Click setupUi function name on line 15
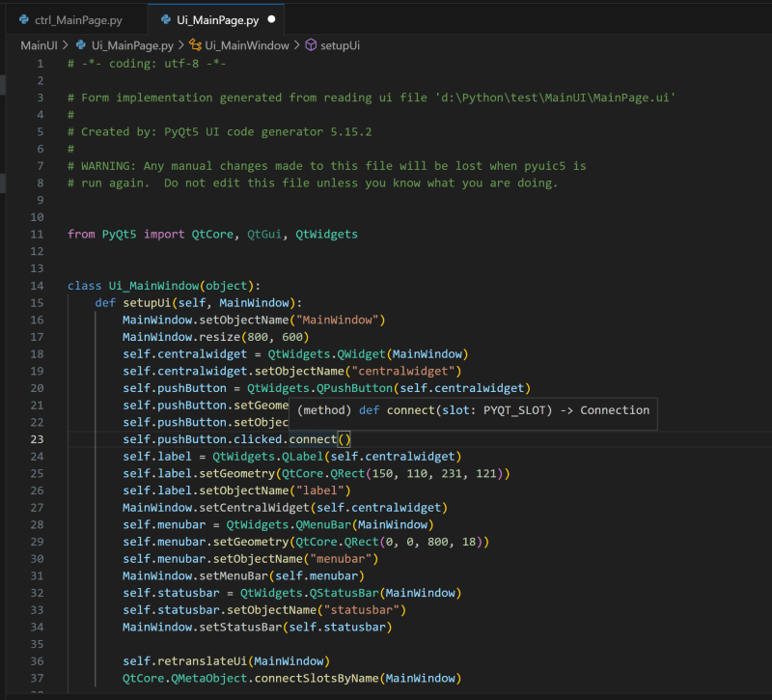 (147, 303)
